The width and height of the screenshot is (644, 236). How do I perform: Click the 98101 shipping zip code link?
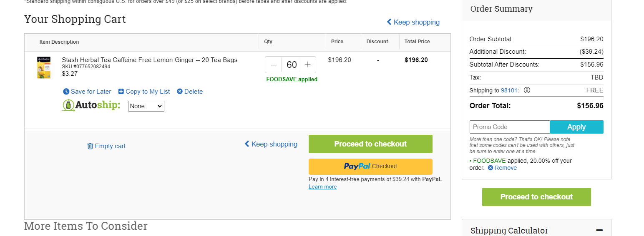[x=509, y=90]
